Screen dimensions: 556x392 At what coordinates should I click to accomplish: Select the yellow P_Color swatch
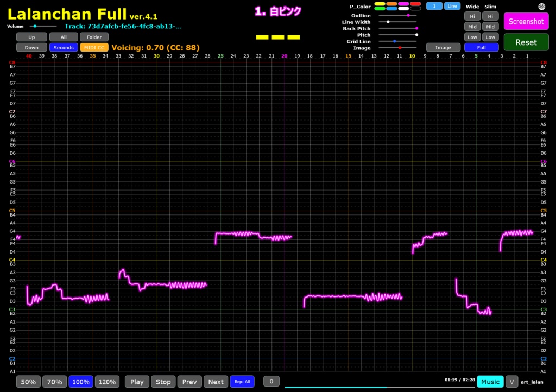point(380,4)
